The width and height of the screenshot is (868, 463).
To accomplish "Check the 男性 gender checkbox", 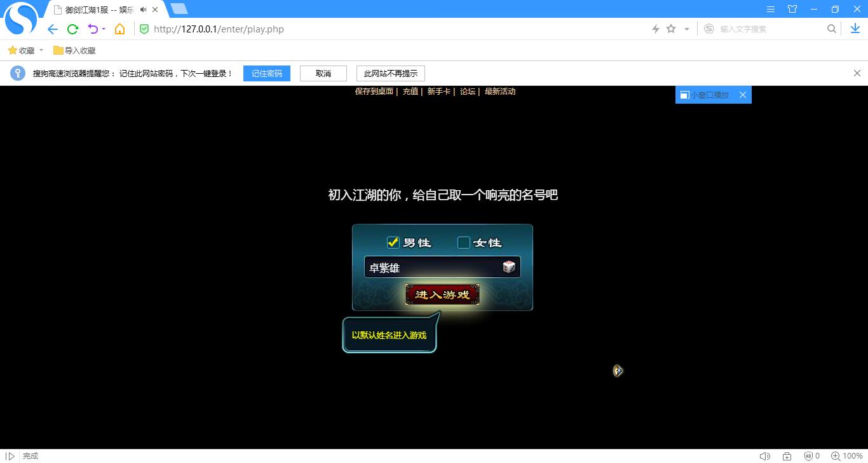I will (393, 242).
